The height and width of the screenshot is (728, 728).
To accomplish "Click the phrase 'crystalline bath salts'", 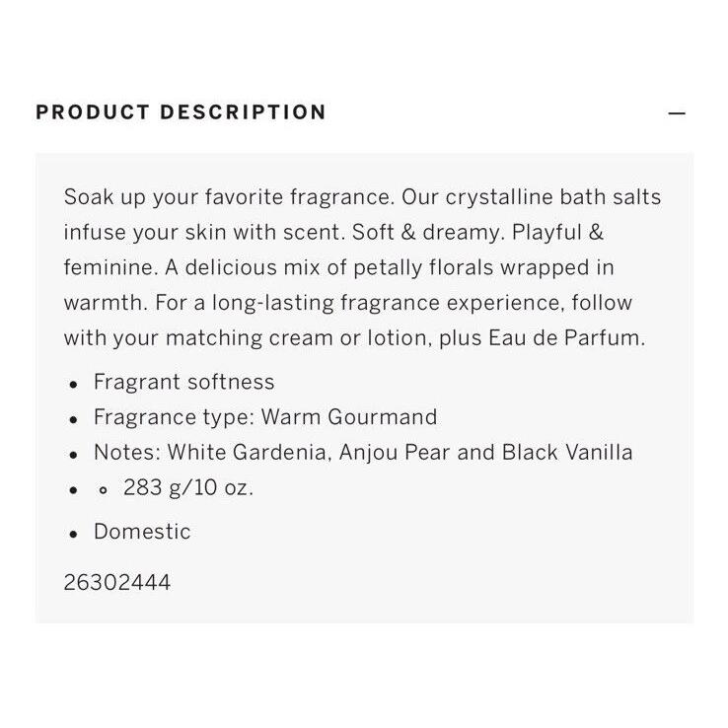I will pyautogui.click(x=553, y=197).
